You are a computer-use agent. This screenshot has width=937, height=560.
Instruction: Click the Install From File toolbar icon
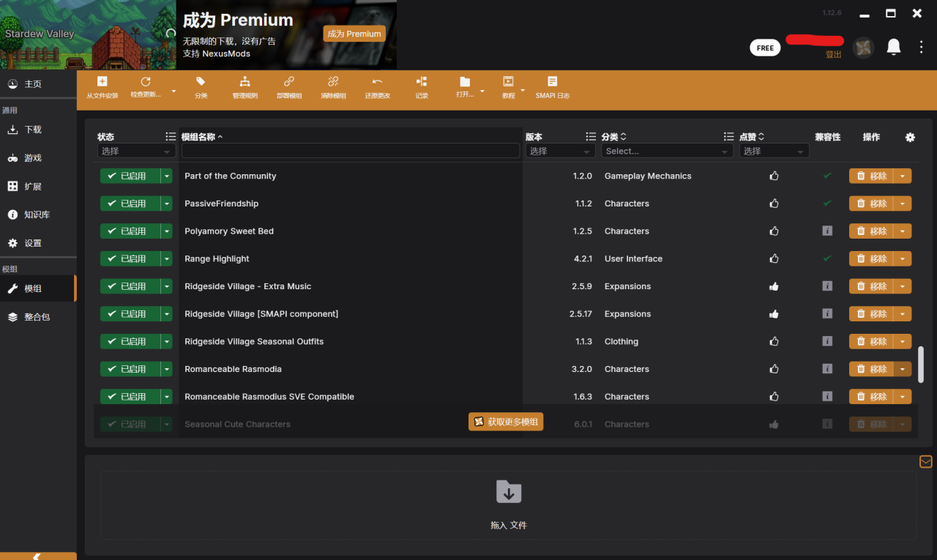(x=102, y=82)
